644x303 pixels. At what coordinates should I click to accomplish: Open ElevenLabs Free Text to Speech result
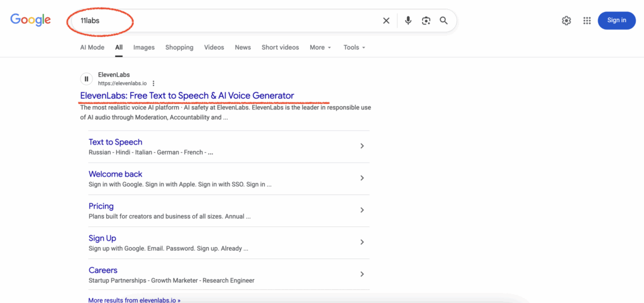[187, 96]
